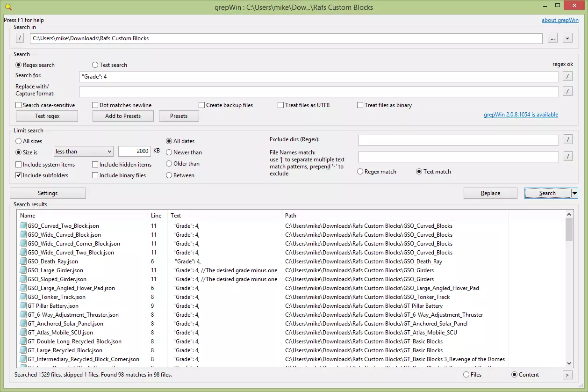Viewport: 588px width, 392px height.
Task: Select the Text search radio button
Action: click(95, 65)
